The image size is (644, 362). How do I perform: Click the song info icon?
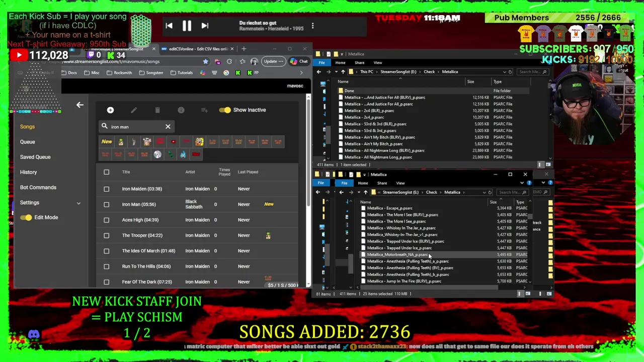181,110
